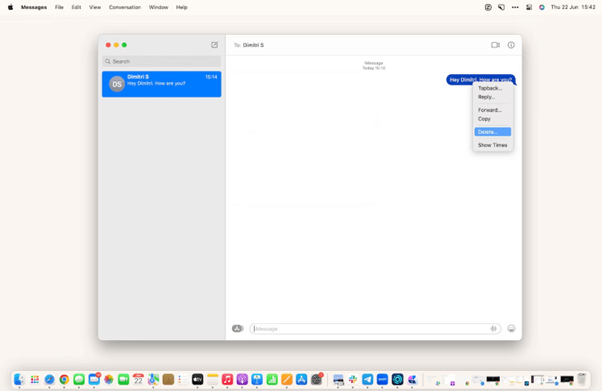This screenshot has height=391, width=602.
Task: Open the Window menu
Action: click(159, 7)
